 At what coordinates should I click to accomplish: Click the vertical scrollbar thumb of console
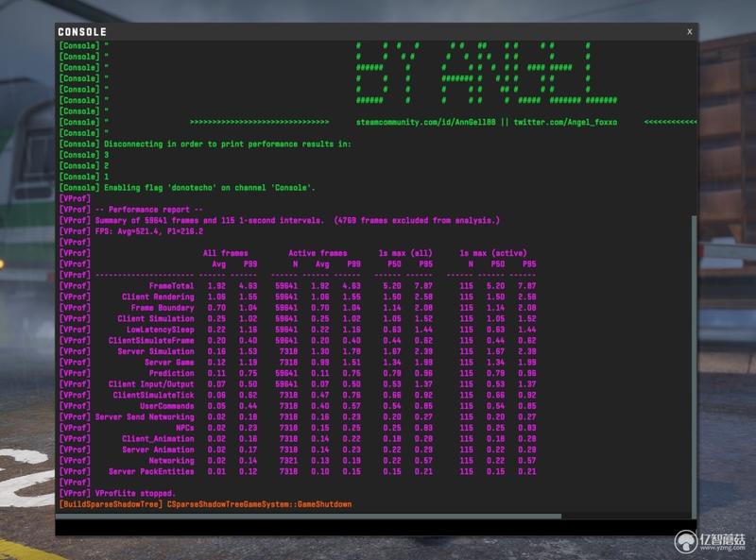(x=695, y=366)
